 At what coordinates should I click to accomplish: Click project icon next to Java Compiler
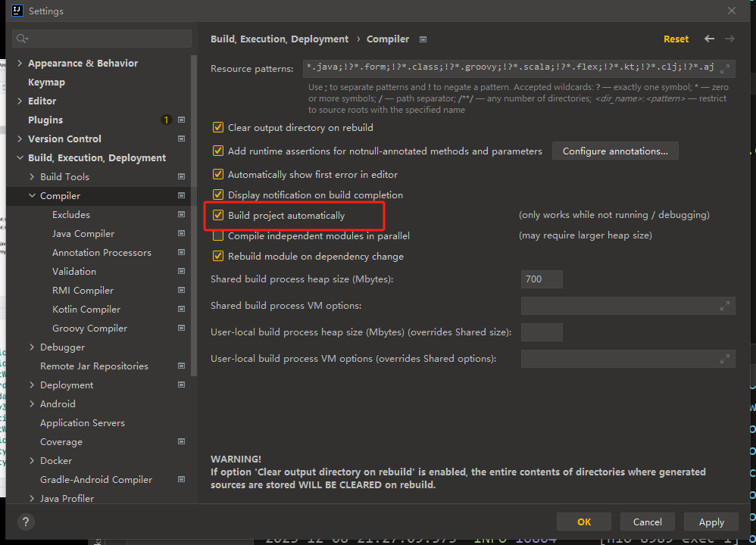(181, 233)
